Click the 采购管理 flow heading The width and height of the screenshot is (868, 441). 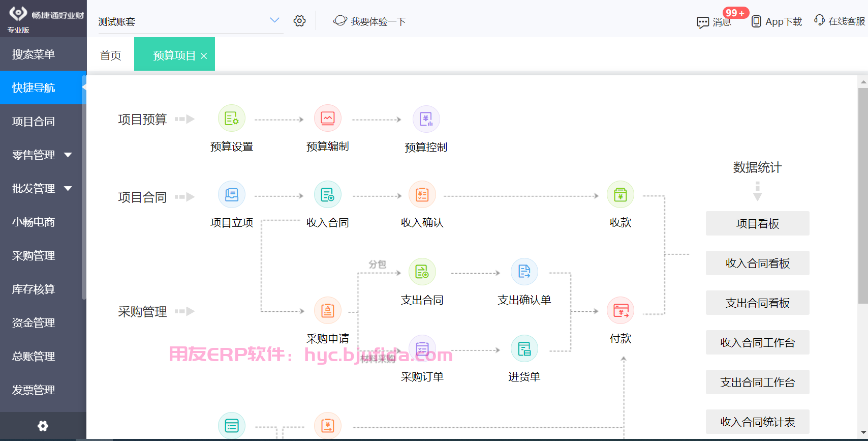[142, 311]
